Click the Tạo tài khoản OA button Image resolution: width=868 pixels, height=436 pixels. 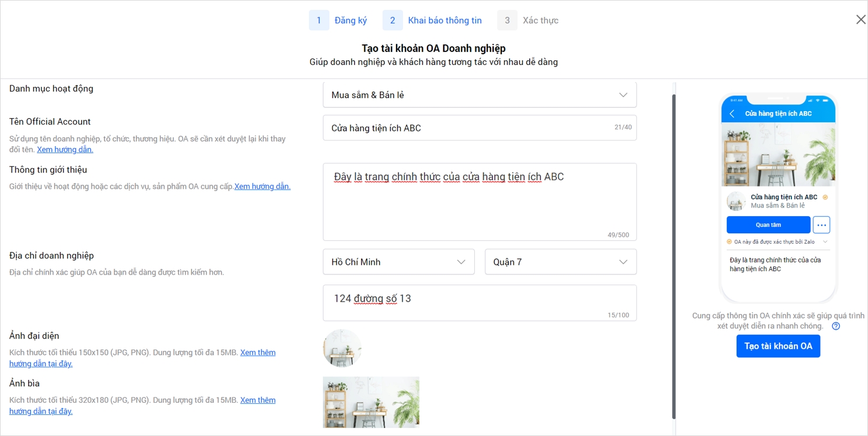(778, 346)
